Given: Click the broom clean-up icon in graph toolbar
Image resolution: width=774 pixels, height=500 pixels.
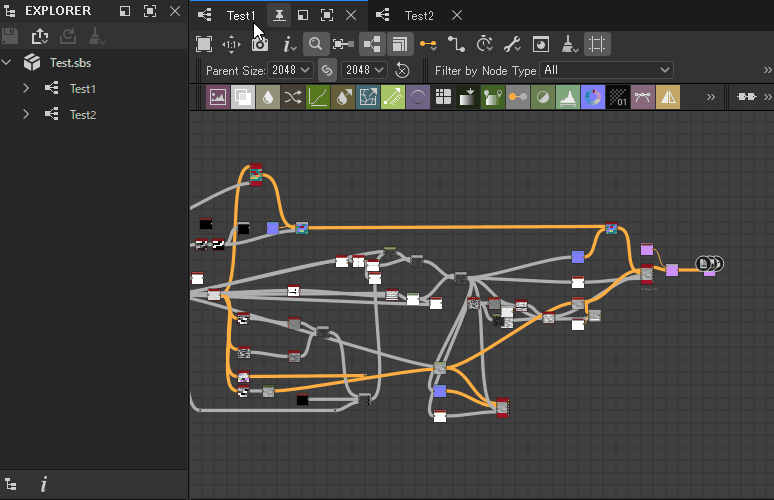Looking at the screenshot, I should pos(568,44).
